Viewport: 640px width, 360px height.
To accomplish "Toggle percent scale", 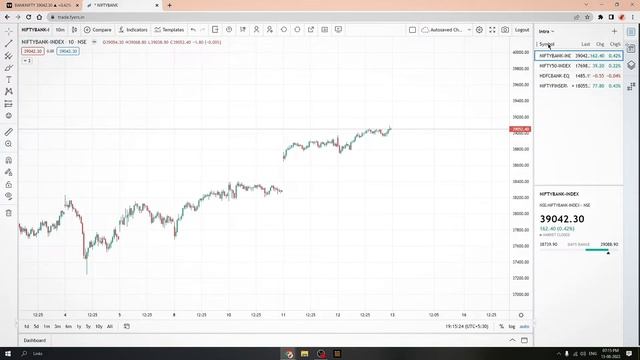I will [x=501, y=327].
